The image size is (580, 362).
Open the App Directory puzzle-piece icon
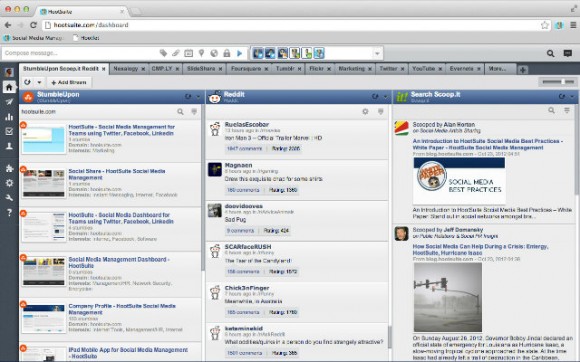(x=9, y=168)
